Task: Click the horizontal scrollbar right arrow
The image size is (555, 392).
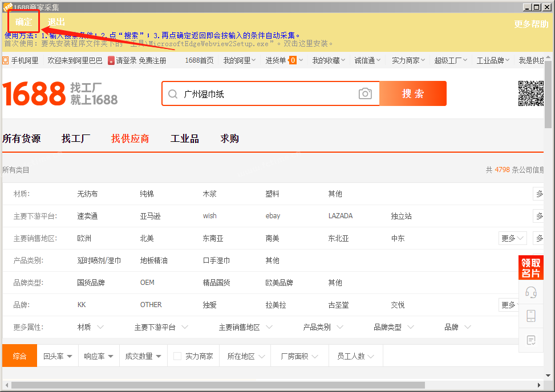Action: pyautogui.click(x=538, y=385)
